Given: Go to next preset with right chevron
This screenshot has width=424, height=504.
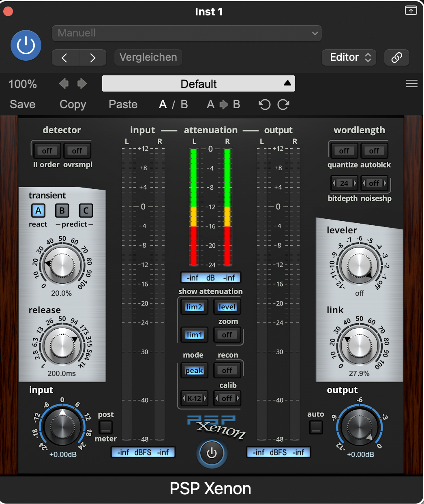Looking at the screenshot, I should pyautogui.click(x=93, y=58).
